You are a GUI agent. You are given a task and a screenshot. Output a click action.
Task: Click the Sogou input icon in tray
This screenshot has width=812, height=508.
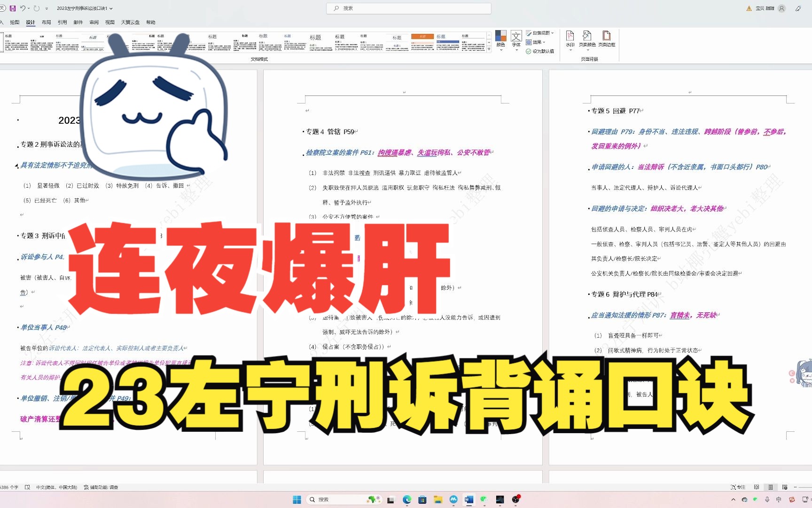[x=792, y=500]
